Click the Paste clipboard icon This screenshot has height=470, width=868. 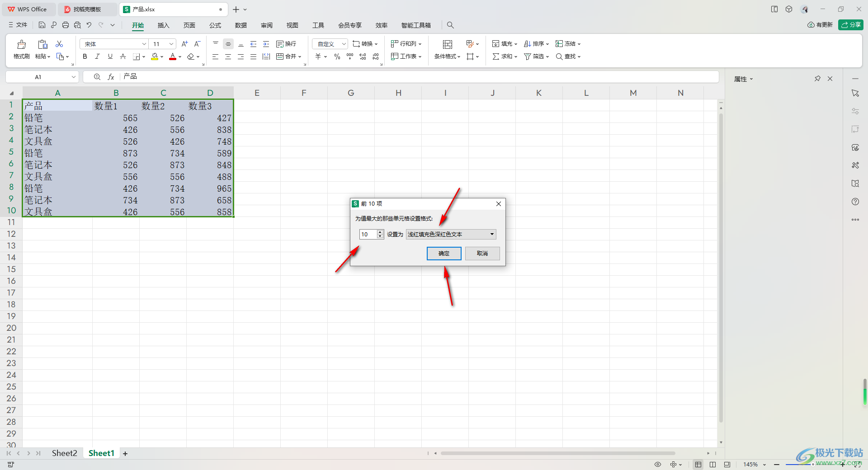pos(42,44)
